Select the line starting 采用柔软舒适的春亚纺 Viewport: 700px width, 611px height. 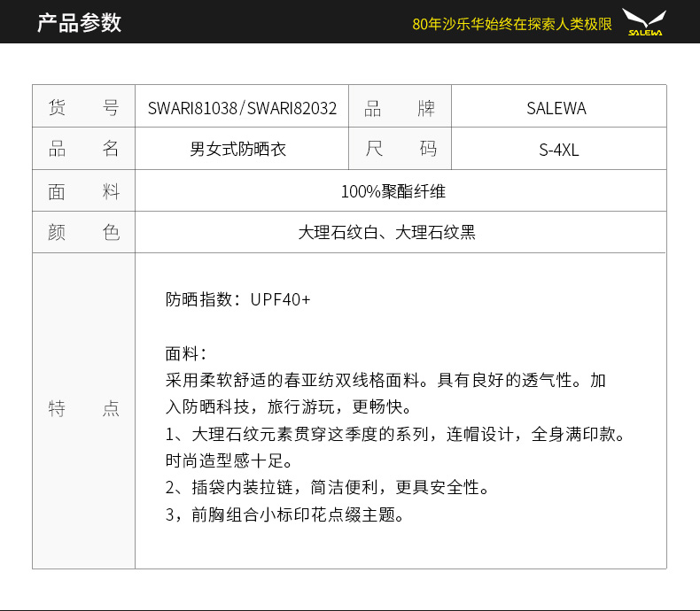coord(385,381)
